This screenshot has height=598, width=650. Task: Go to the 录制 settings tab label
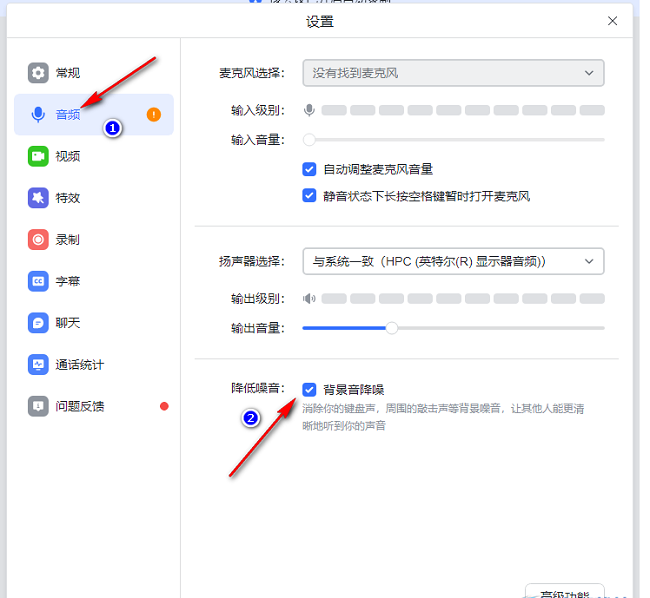pos(68,240)
